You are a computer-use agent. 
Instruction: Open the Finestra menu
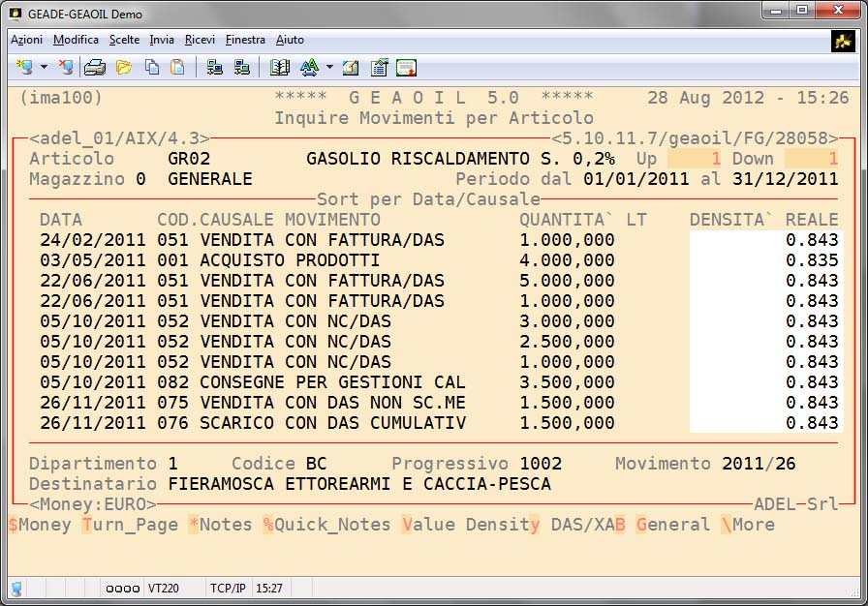(245, 40)
